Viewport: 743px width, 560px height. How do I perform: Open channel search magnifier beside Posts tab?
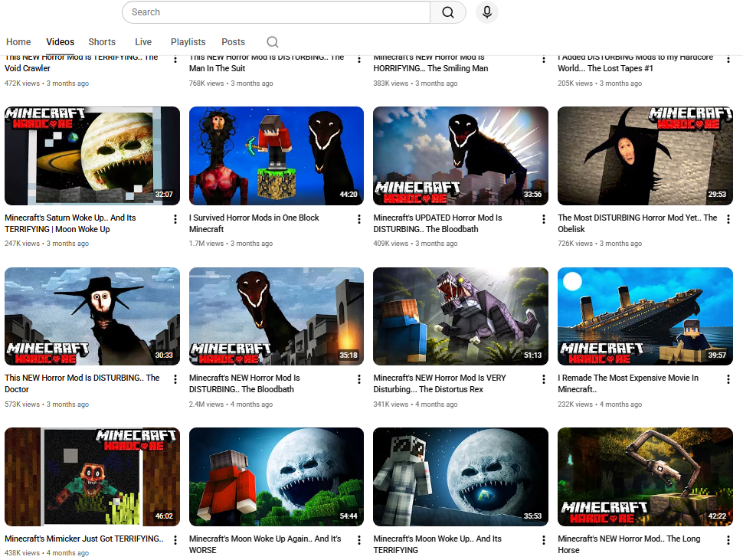click(273, 42)
